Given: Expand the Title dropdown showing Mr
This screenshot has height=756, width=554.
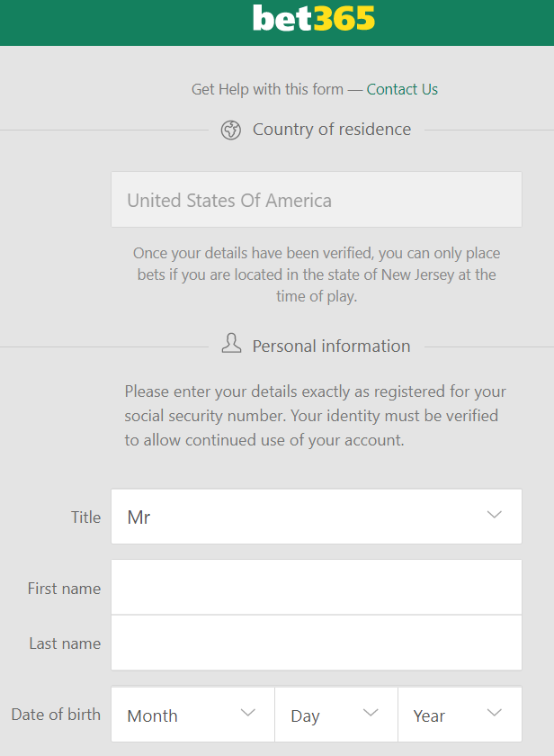Looking at the screenshot, I should pyautogui.click(x=317, y=517).
